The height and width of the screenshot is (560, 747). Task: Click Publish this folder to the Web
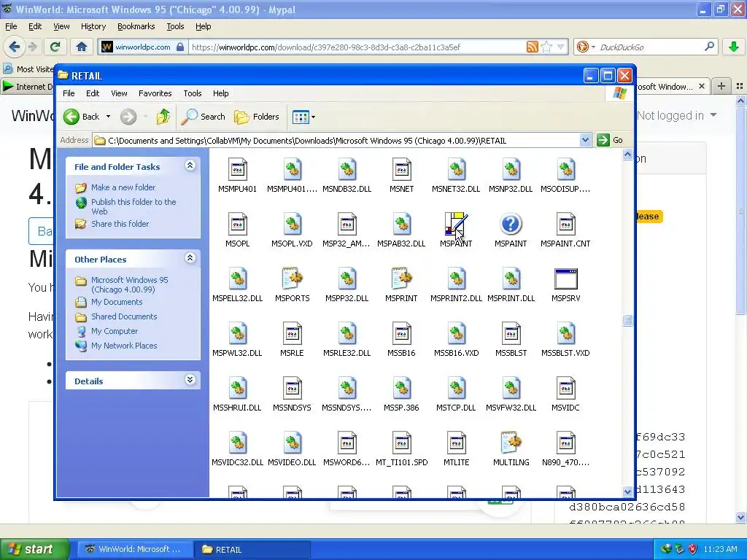click(x=134, y=206)
